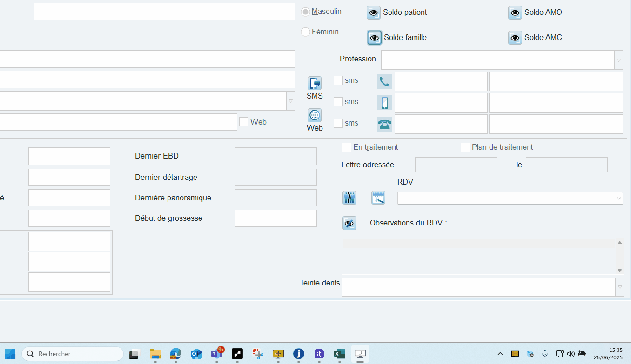Click the Solde patient eye icon
The image size is (631, 364).
374,13
